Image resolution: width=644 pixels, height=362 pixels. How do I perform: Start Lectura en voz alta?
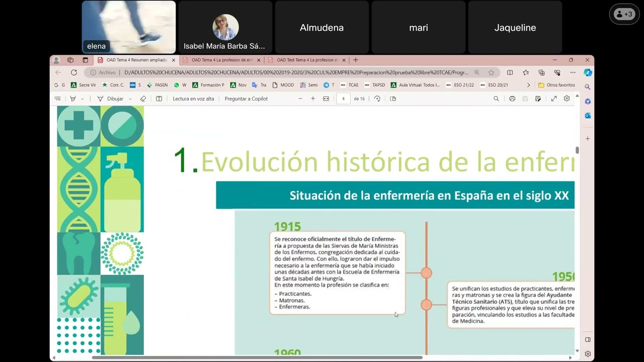(193, 99)
